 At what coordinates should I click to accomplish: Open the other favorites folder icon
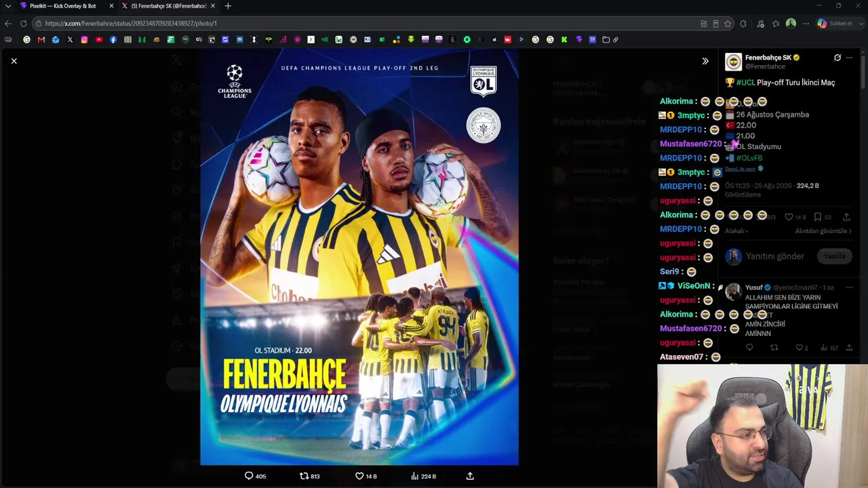coord(606,39)
